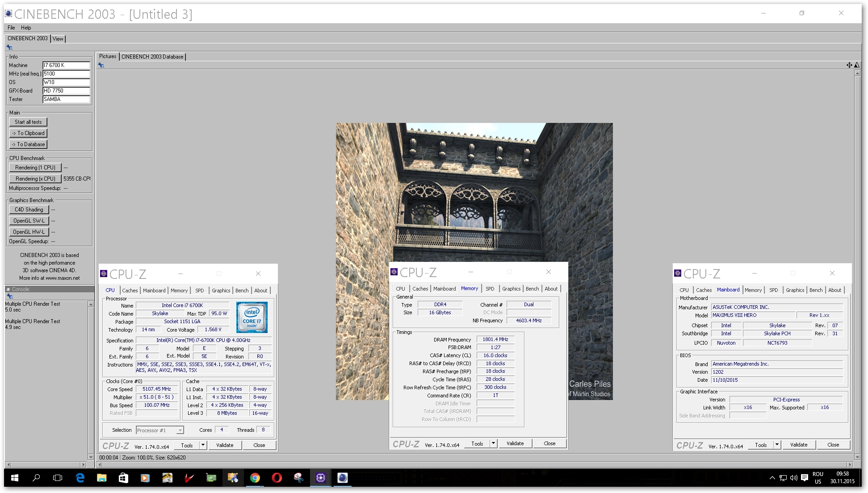The height and width of the screenshot is (493, 868).
Task: Click the pin icon under the Pictures tab
Action: [x=101, y=65]
